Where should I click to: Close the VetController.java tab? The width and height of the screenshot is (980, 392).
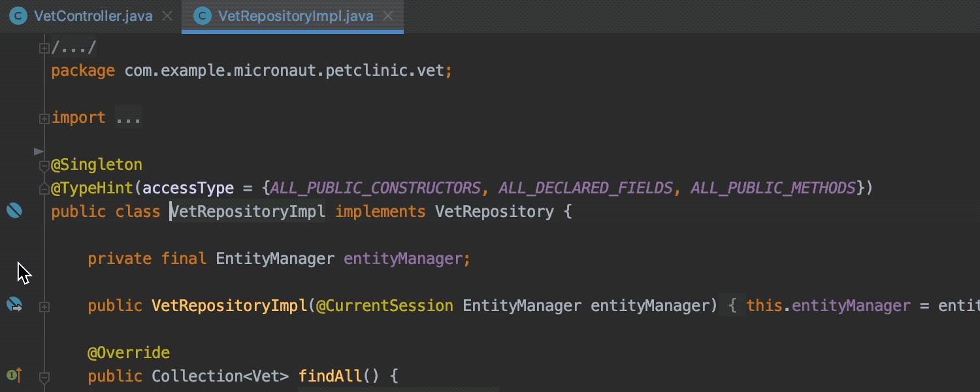click(x=167, y=16)
